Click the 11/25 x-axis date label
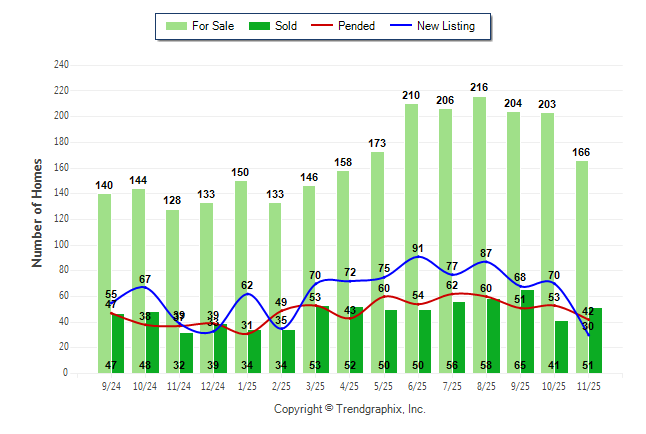 pos(590,384)
